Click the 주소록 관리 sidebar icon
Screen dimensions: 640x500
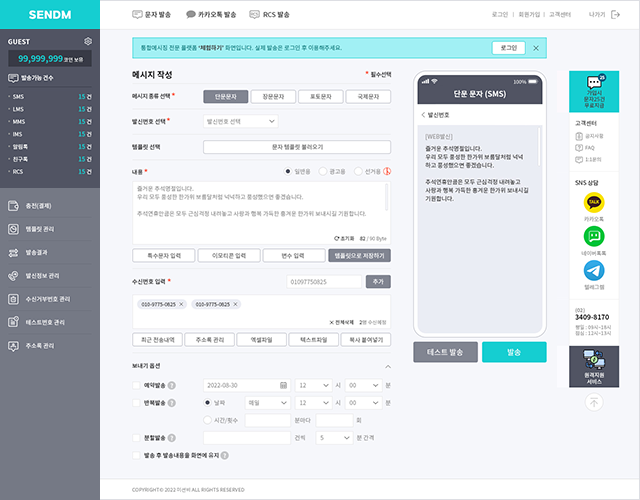[13, 346]
